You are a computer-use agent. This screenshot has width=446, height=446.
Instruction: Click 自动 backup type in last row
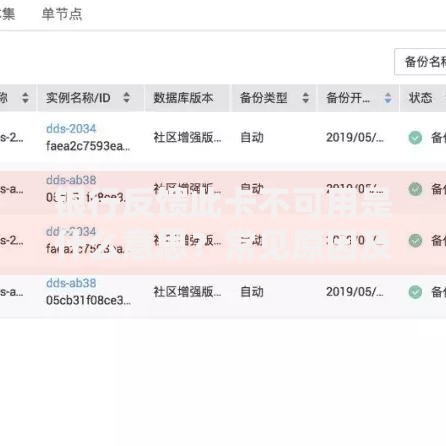coord(252,292)
